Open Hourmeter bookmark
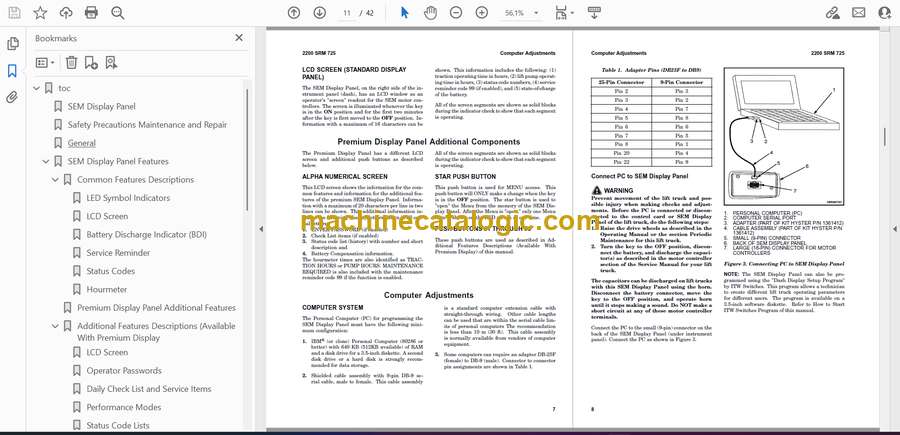Screen dimensions: 900x435 click(107, 289)
